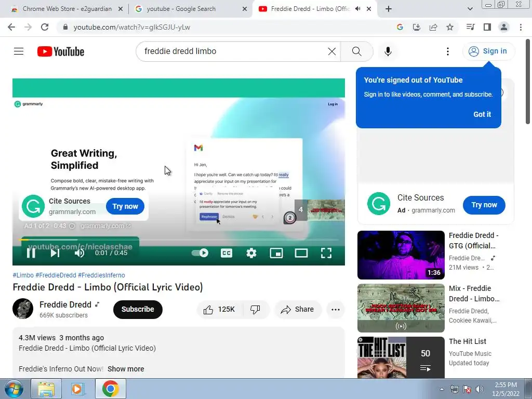Click the Google icon in address bar
Image resolution: width=532 pixels, height=399 pixels.
coord(400,27)
